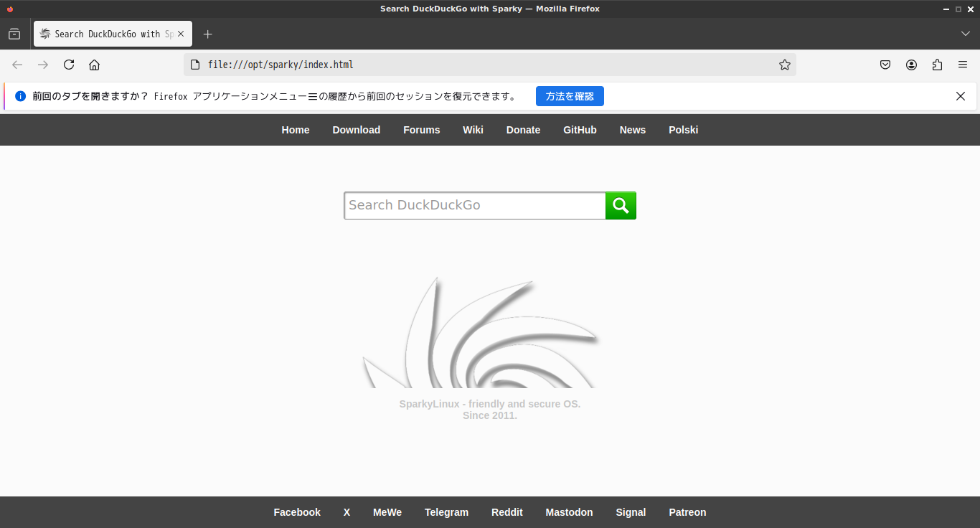Minimize the Firefox window
980x528 pixels.
946,9
